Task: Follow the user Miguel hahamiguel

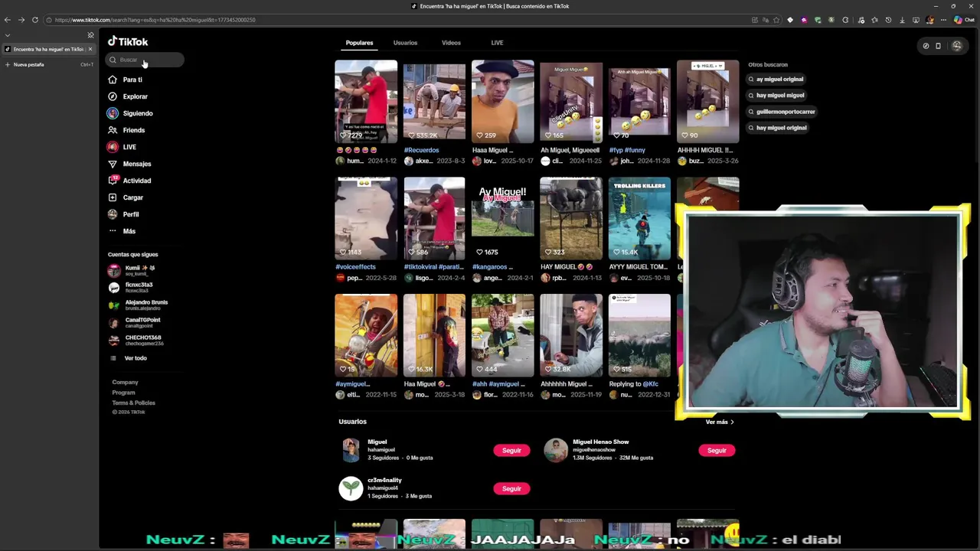Action: [x=511, y=451]
